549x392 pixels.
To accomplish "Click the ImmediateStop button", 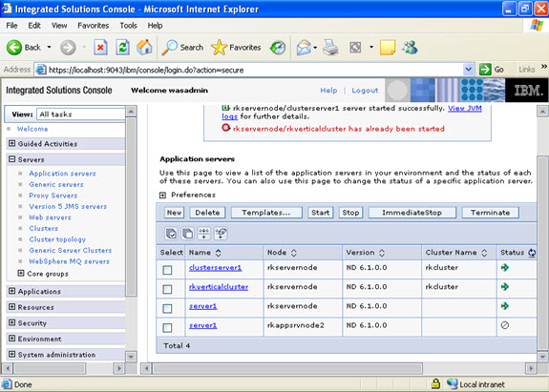I will coord(412,213).
